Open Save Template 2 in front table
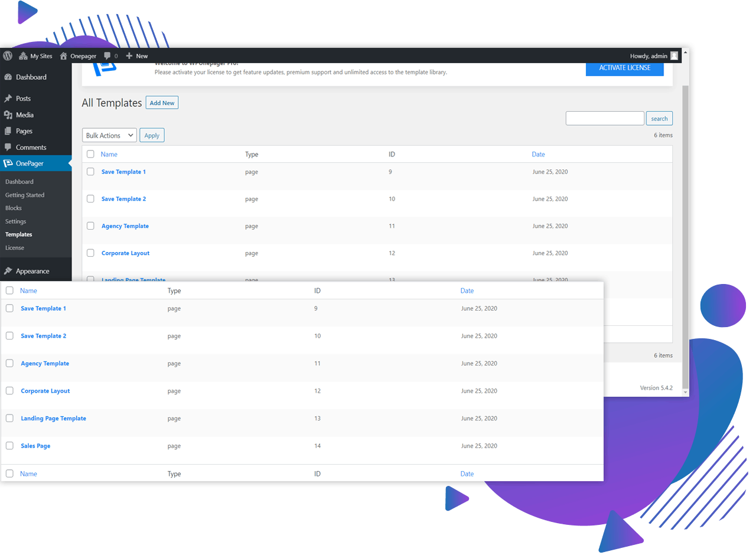This screenshot has height=555, width=756. pyautogui.click(x=44, y=336)
